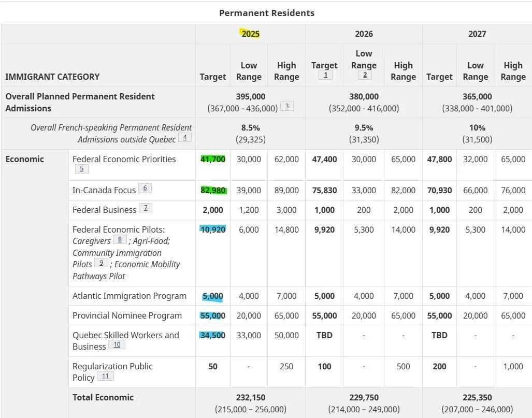Click the 2027 year column header
The width and height of the screenshot is (532, 418).
477,34
